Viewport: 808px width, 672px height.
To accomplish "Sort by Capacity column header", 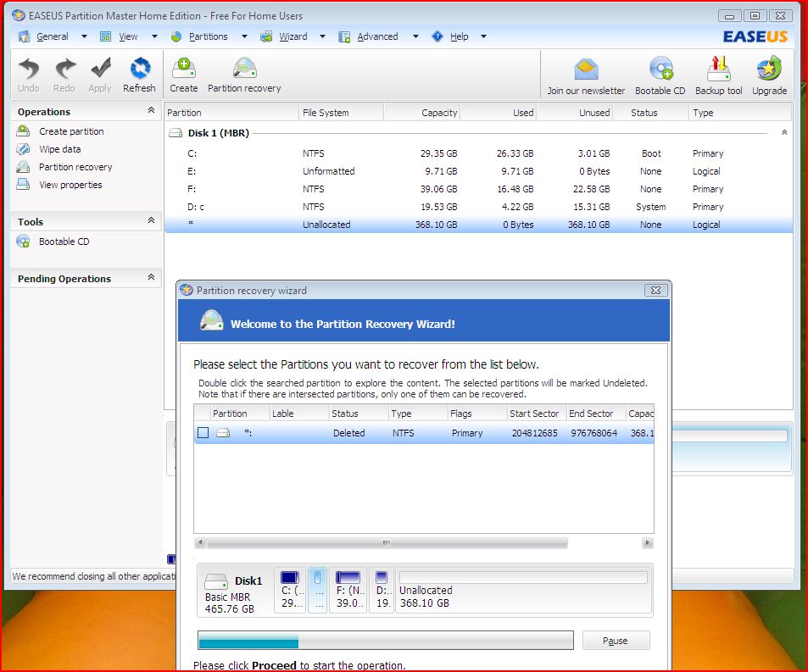I will tap(421, 112).
